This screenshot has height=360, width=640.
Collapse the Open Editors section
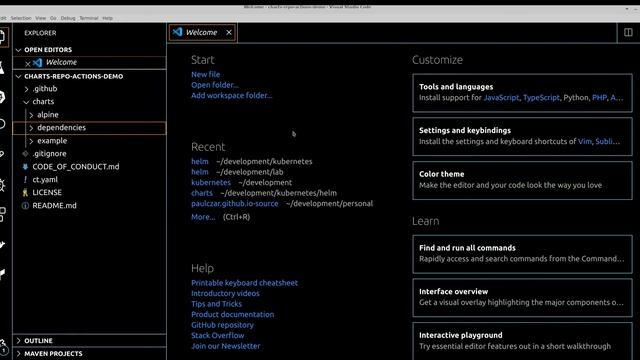(x=18, y=49)
